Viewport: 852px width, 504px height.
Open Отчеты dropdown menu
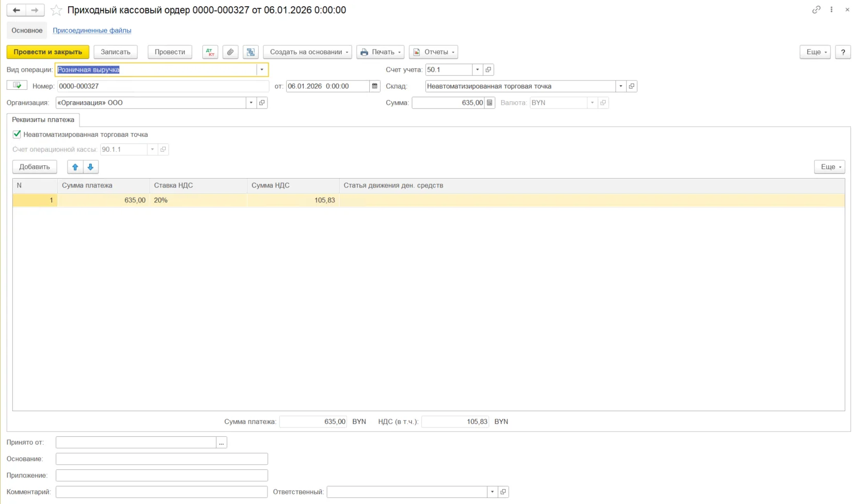coord(433,52)
